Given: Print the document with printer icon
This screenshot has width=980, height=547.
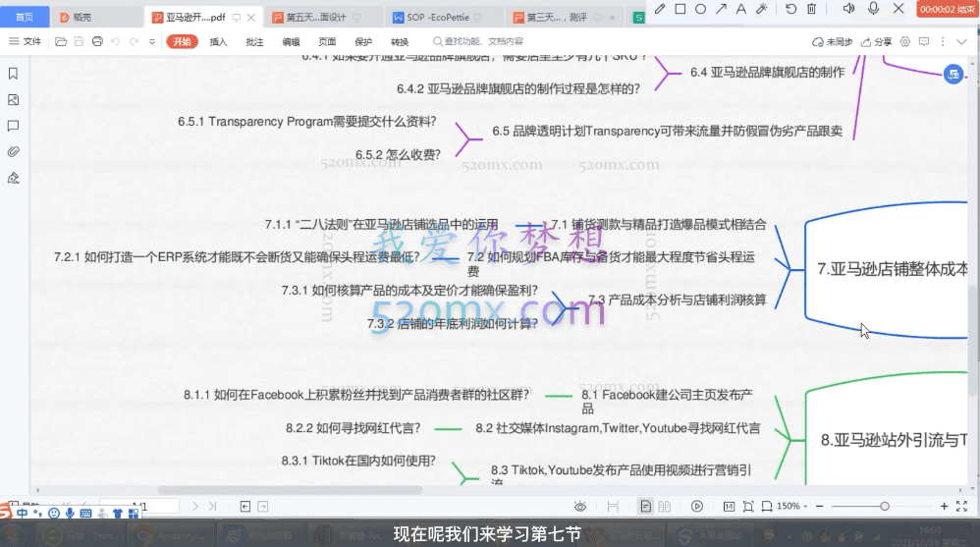Looking at the screenshot, I should pyautogui.click(x=97, y=41).
